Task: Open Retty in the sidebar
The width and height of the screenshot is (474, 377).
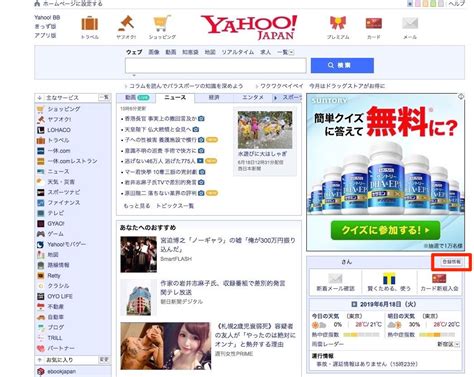Action: (54, 275)
